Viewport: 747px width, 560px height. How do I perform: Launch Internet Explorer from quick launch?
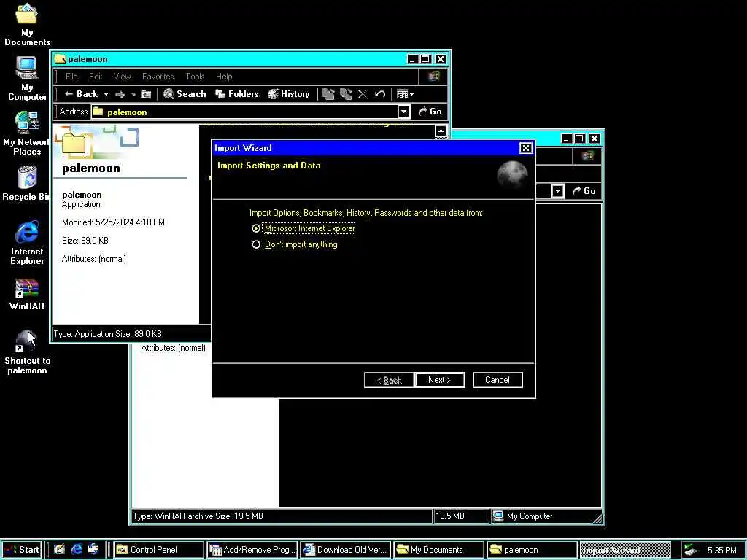[x=76, y=550]
